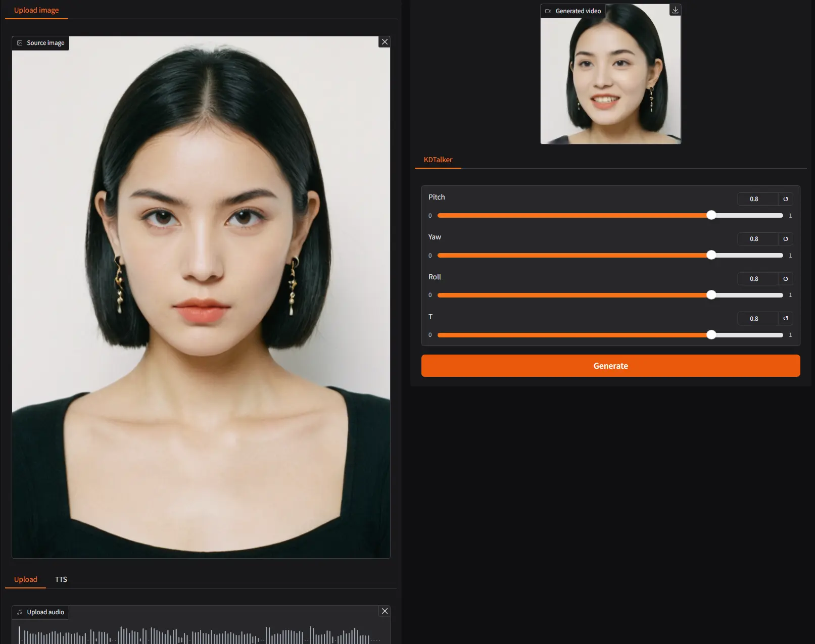Open the Upload image tab

(x=36, y=10)
